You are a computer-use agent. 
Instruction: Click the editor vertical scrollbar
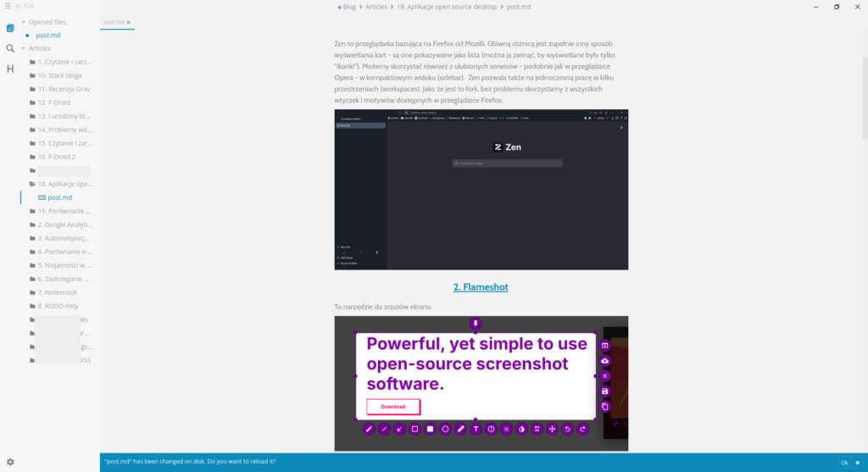coord(865,97)
